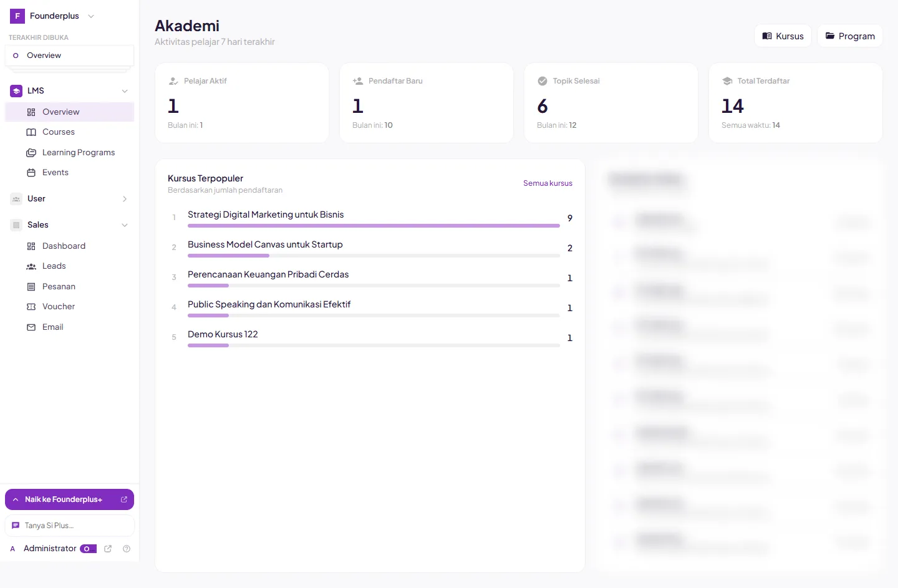This screenshot has height=588, width=898.
Task: Click the Topik Selesai checkmark icon
Action: coord(543,81)
